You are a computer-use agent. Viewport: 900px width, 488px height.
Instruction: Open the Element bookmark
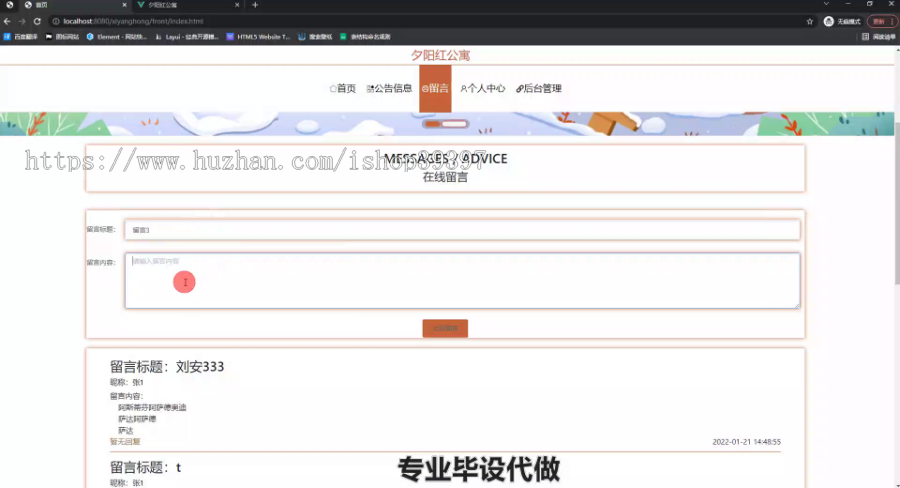click(117, 37)
